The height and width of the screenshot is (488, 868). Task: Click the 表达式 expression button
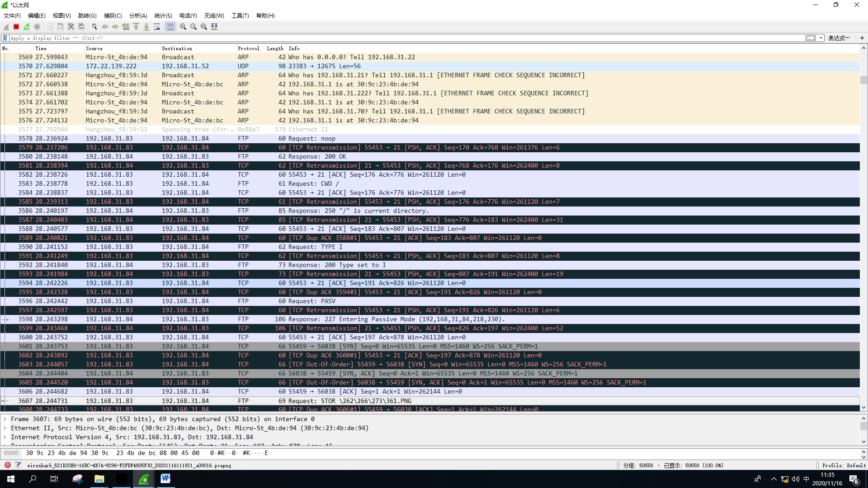(839, 38)
